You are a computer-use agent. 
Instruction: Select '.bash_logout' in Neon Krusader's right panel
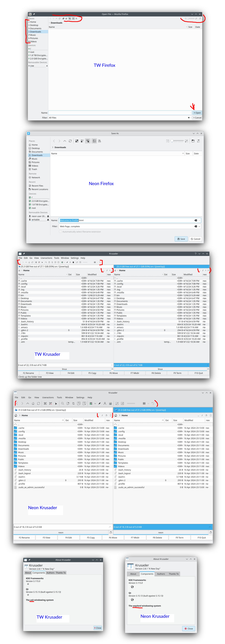124,473
